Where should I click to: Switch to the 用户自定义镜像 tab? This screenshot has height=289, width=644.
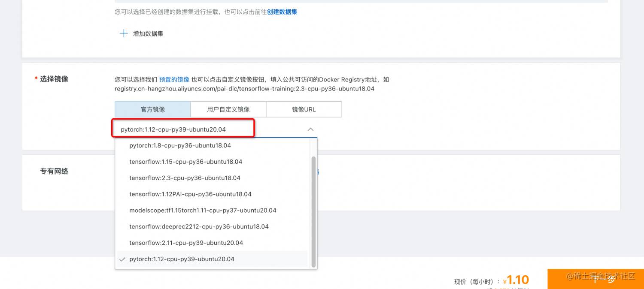228,109
